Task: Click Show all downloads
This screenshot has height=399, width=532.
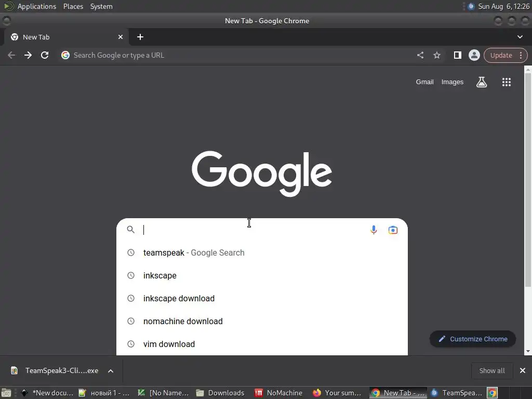Action: point(492,370)
